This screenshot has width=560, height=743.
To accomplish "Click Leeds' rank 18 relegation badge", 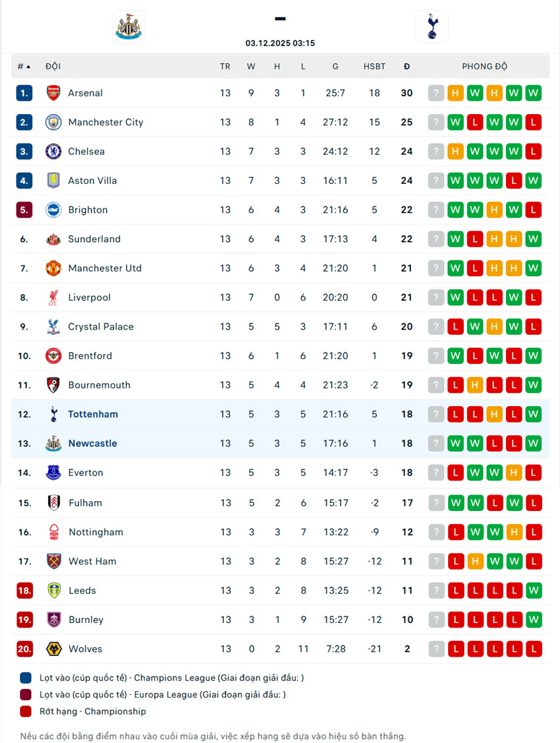I will [24, 591].
